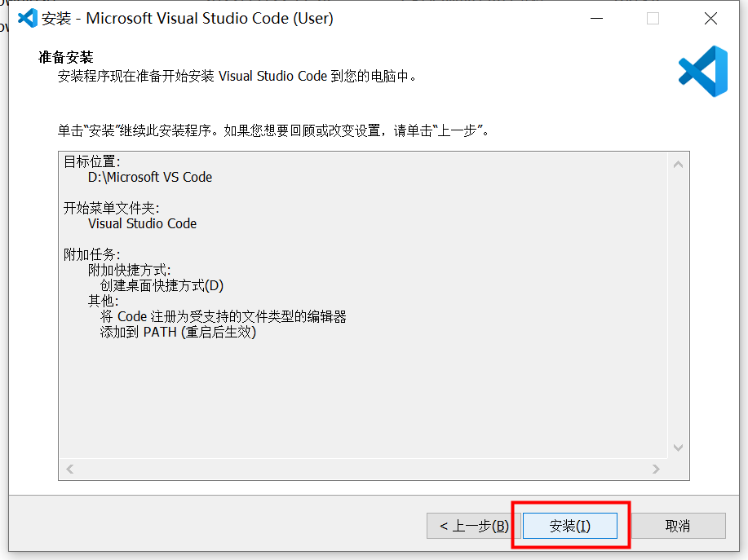Click the '附加快捷方式:' line
The width and height of the screenshot is (748, 560).
coord(129,271)
